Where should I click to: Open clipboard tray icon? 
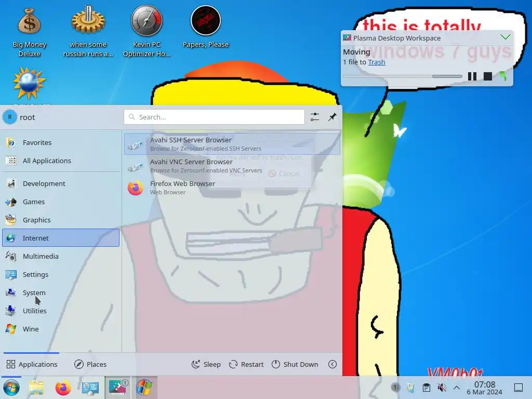(x=426, y=388)
